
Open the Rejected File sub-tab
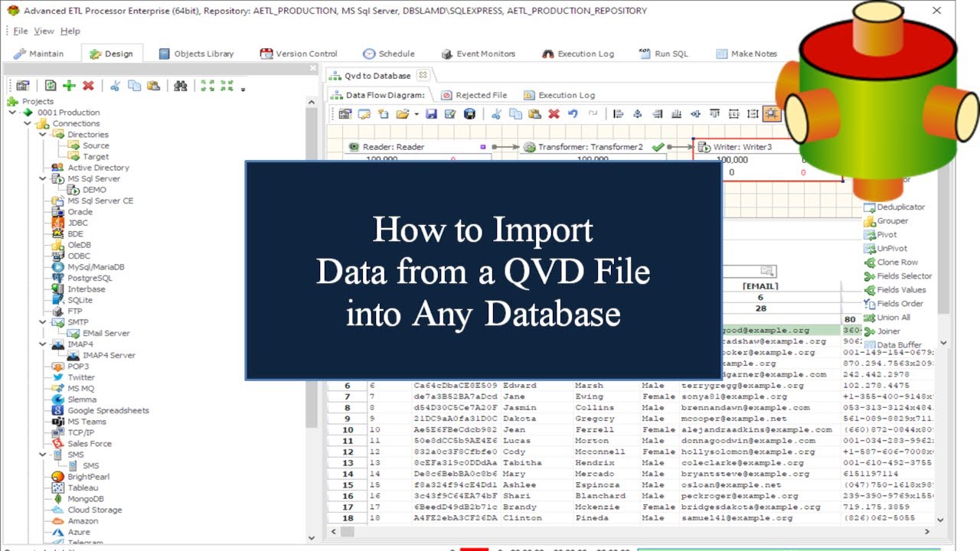point(474,95)
